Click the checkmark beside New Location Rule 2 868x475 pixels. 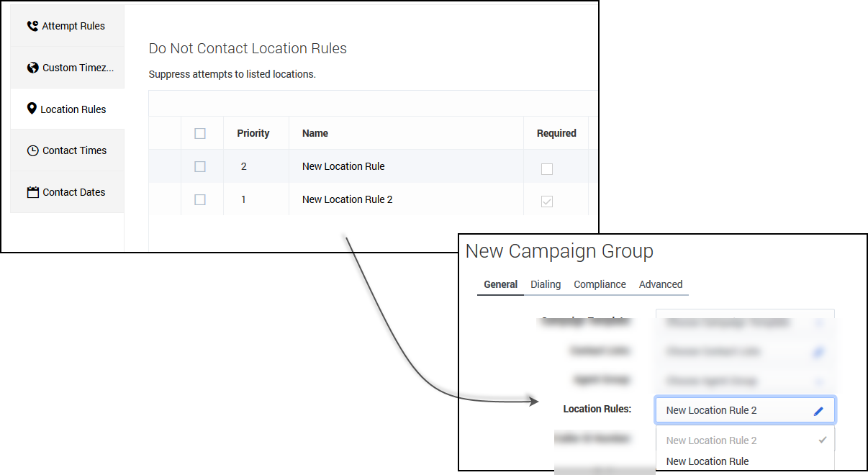tap(823, 440)
